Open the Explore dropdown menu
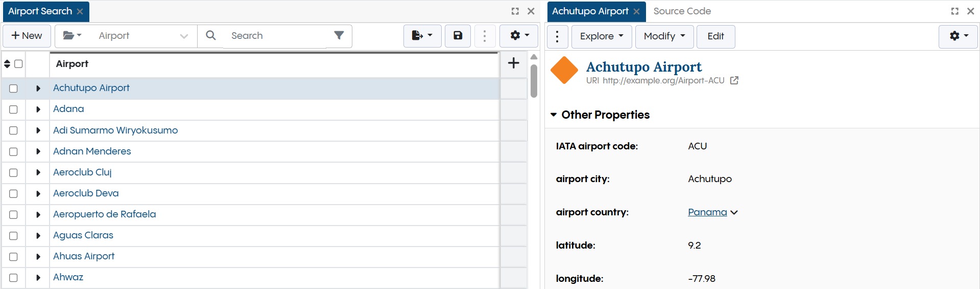The height and width of the screenshot is (289, 980). coord(602,36)
